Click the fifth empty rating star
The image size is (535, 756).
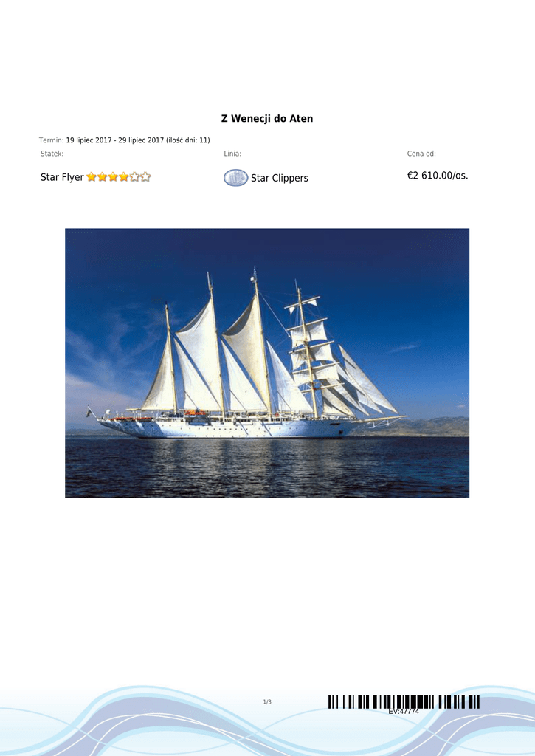click(x=134, y=177)
